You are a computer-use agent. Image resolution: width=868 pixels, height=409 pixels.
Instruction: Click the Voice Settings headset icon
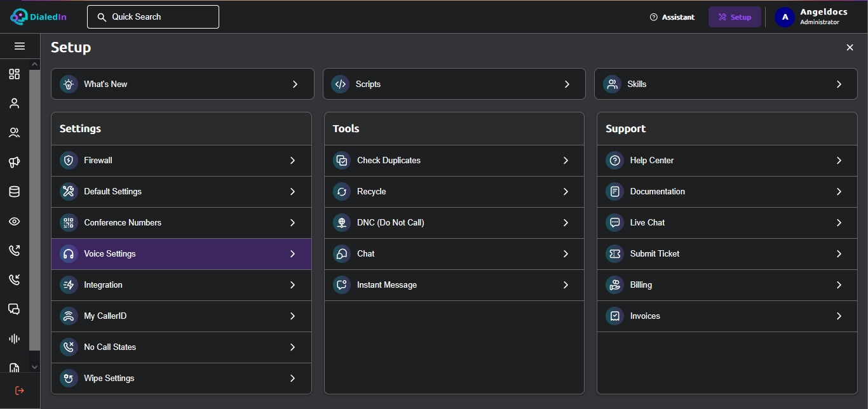tap(69, 254)
